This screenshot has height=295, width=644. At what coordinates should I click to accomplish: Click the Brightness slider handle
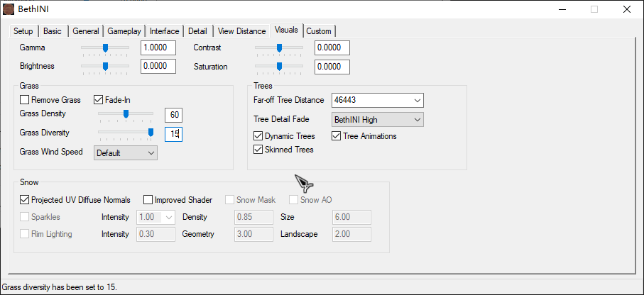(105, 66)
